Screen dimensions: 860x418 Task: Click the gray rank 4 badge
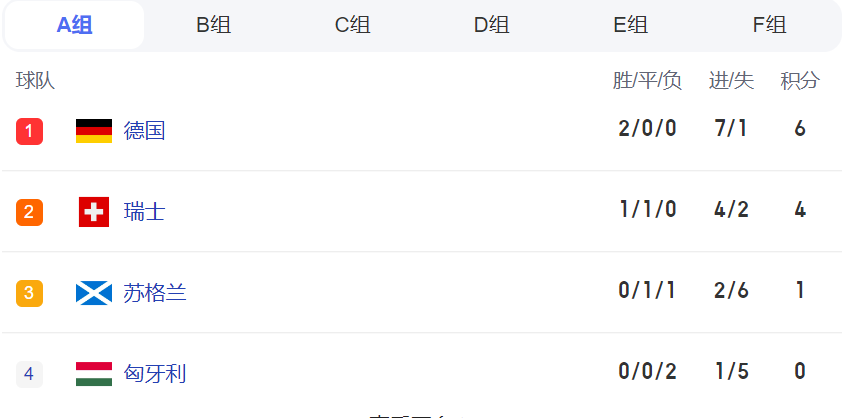(x=29, y=374)
